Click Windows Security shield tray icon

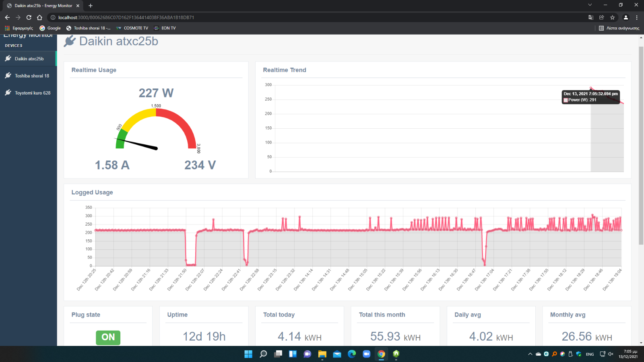(x=578, y=354)
